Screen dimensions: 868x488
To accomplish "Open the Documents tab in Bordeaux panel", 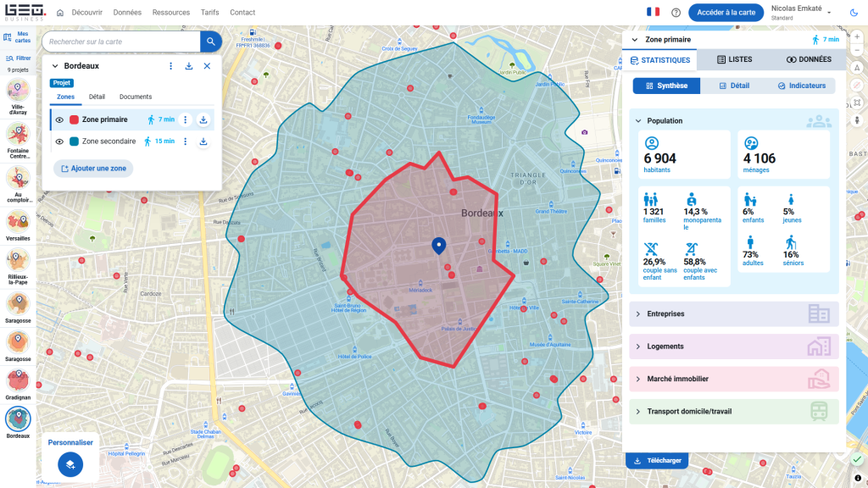I will pyautogui.click(x=136, y=97).
